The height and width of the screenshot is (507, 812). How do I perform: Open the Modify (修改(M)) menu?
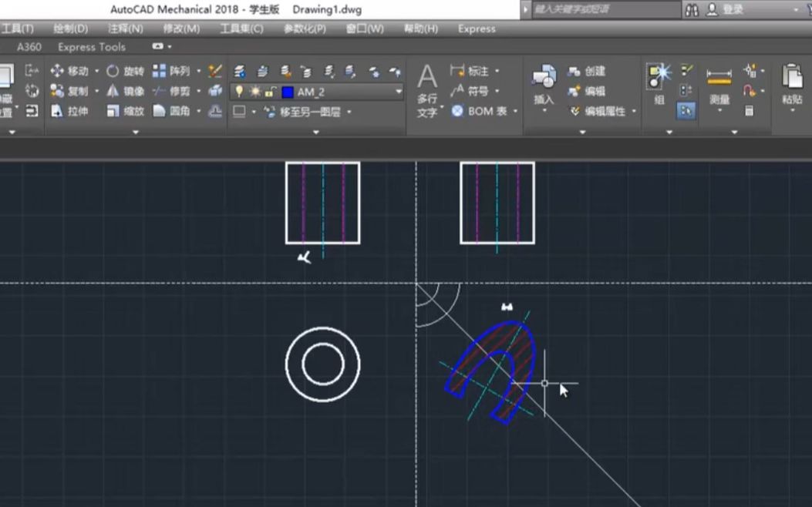[181, 29]
